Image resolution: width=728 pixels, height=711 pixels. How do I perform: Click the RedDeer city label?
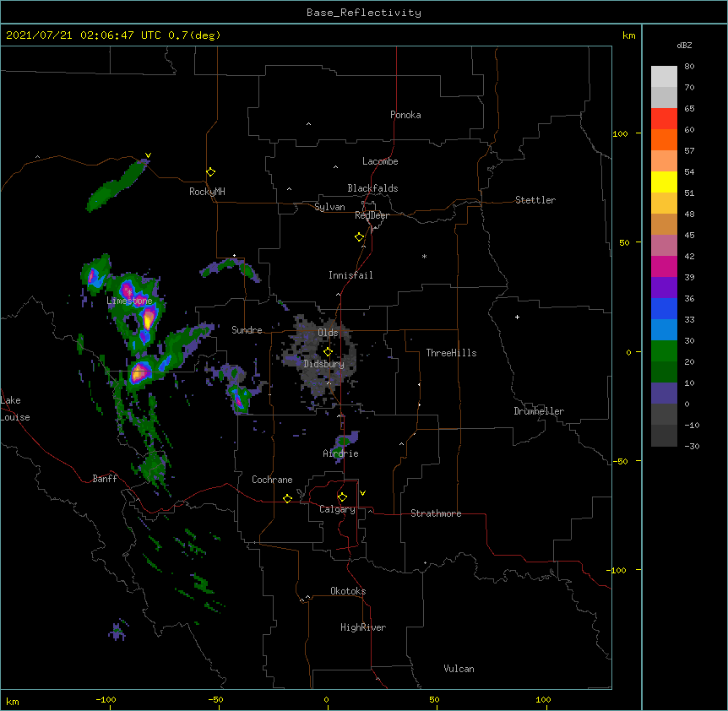372,215
